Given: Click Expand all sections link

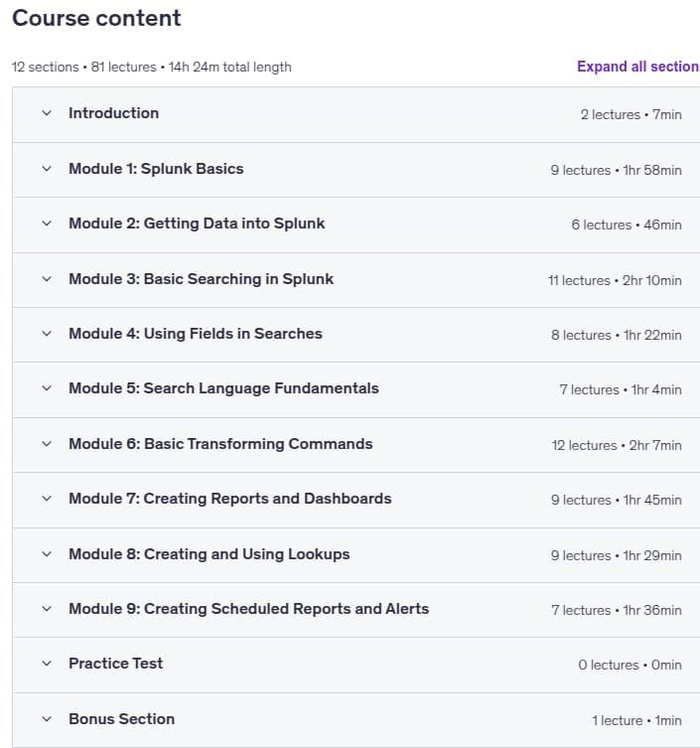Looking at the screenshot, I should click(x=637, y=67).
